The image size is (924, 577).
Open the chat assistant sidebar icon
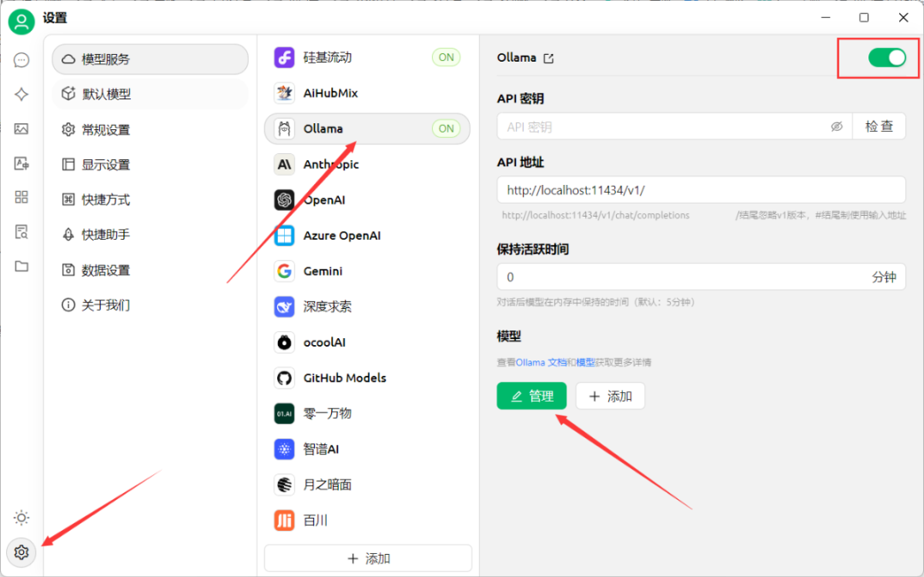21,60
